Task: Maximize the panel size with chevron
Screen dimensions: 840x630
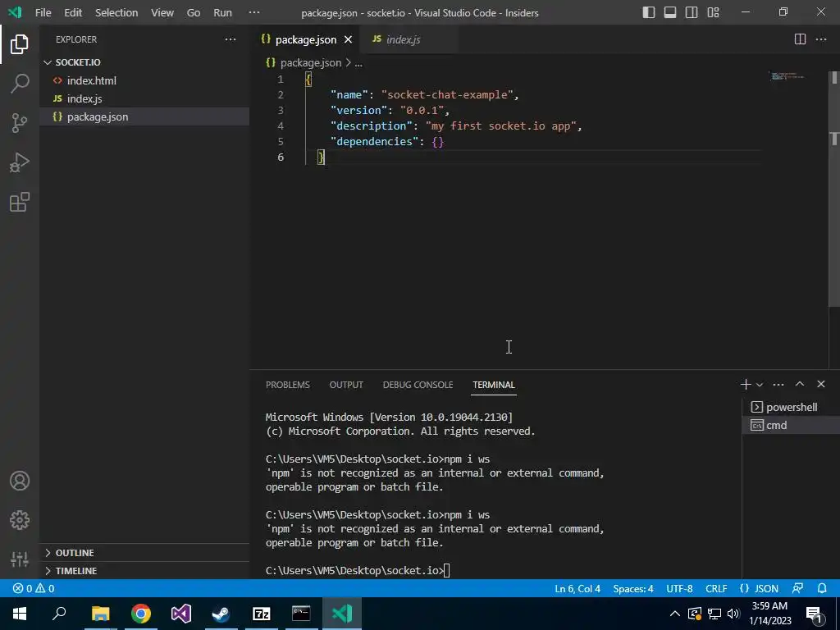Action: pyautogui.click(x=800, y=384)
